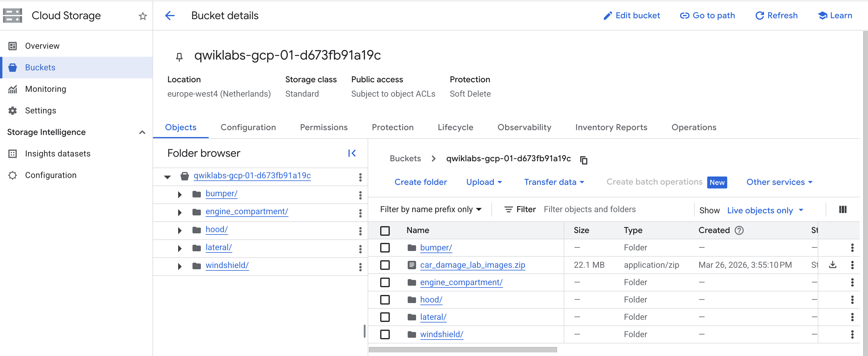Open the Live objects only dropdown
Screen dimensions: 868x356
tap(765, 210)
